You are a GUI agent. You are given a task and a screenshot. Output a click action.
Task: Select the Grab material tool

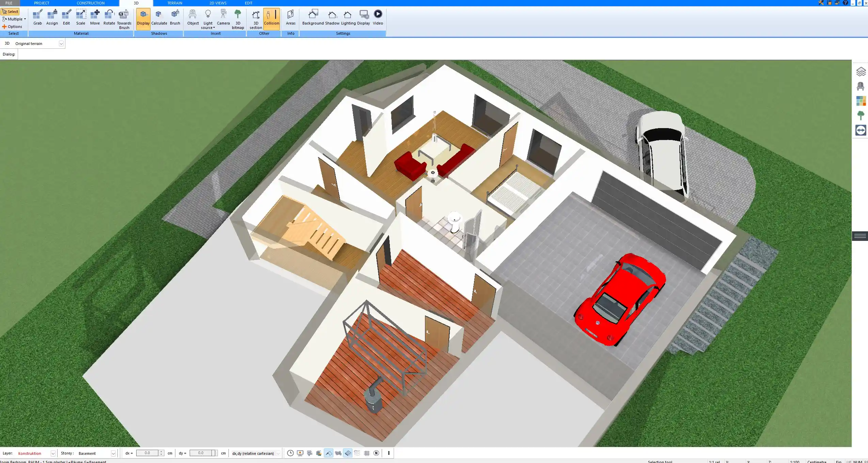pos(37,17)
